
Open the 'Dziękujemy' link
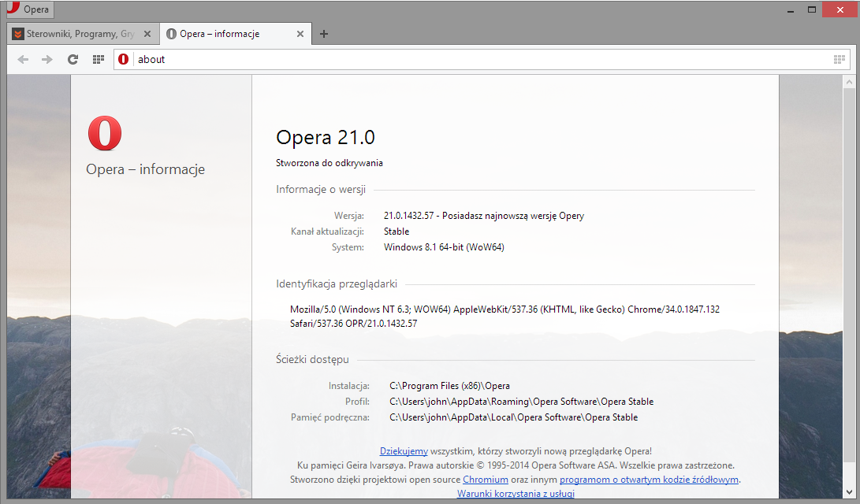pyautogui.click(x=404, y=451)
